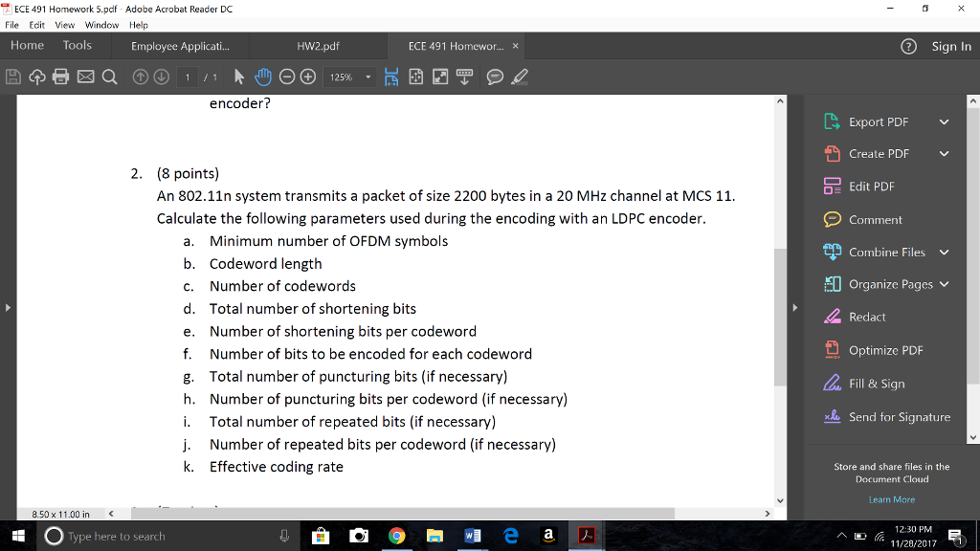This screenshot has height=551, width=980.
Task: Open the View menu
Action: pos(64,25)
